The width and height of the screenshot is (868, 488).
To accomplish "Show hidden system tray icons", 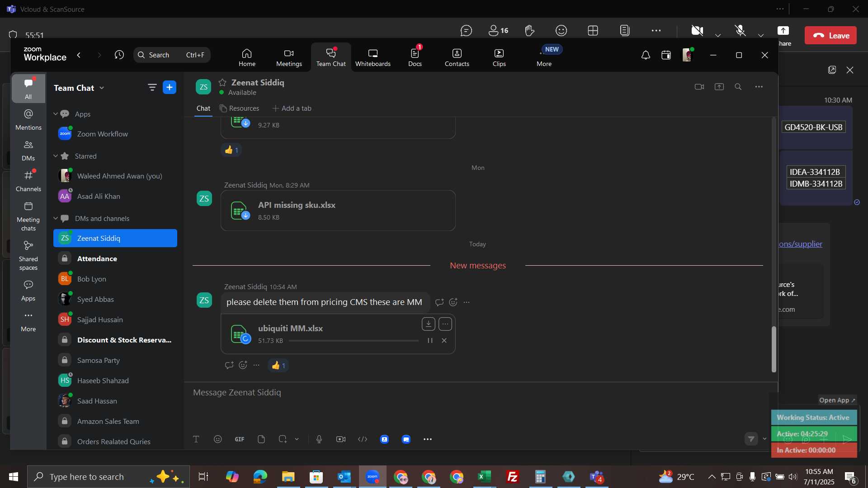I will [x=712, y=477].
